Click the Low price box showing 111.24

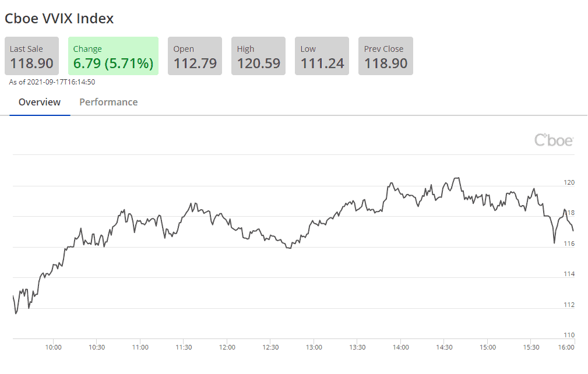point(322,55)
